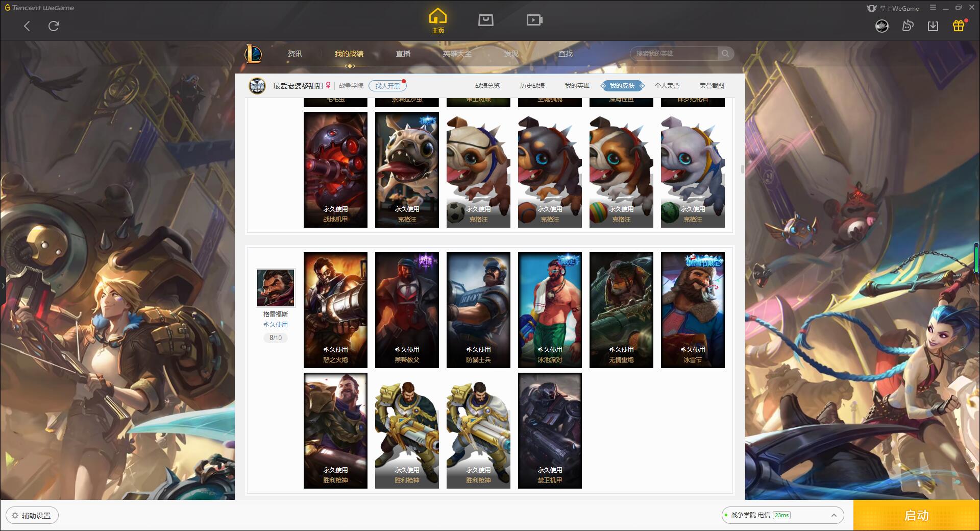Open the store bag icon in top bar
Viewport: 980px width, 531px height.
(x=485, y=20)
